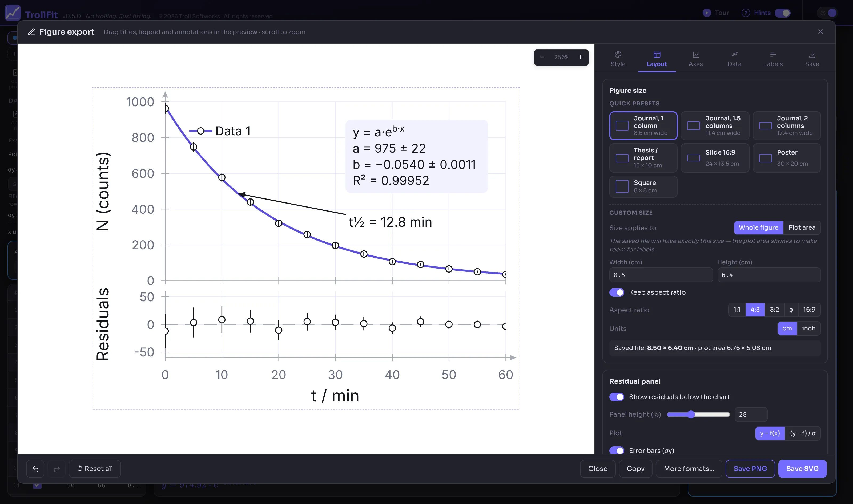Click the Hints question mark icon

tap(746, 13)
